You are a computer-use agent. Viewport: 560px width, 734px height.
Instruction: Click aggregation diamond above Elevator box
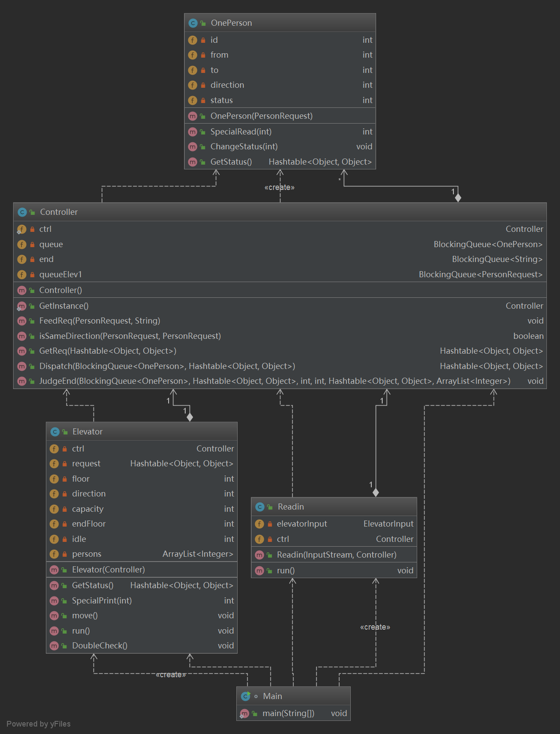(190, 417)
